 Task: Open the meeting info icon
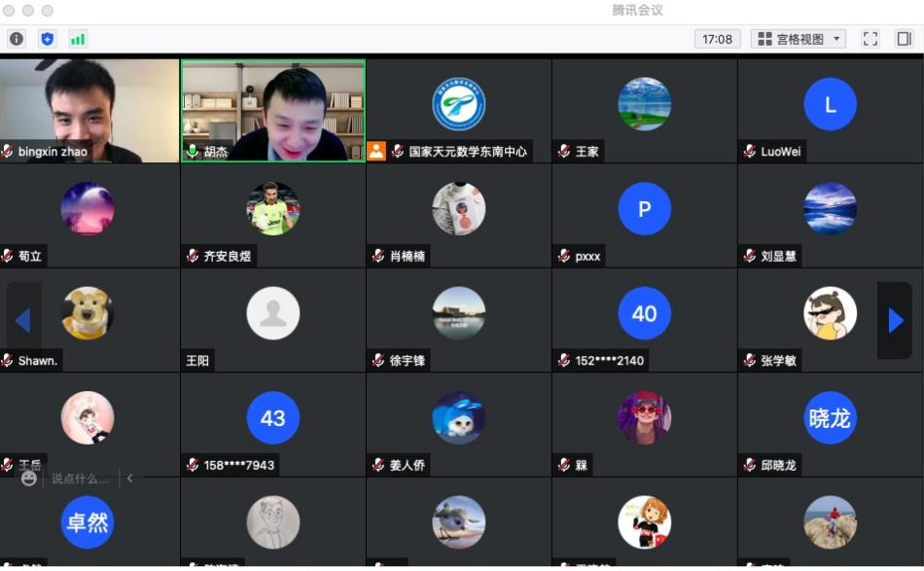tap(17, 39)
